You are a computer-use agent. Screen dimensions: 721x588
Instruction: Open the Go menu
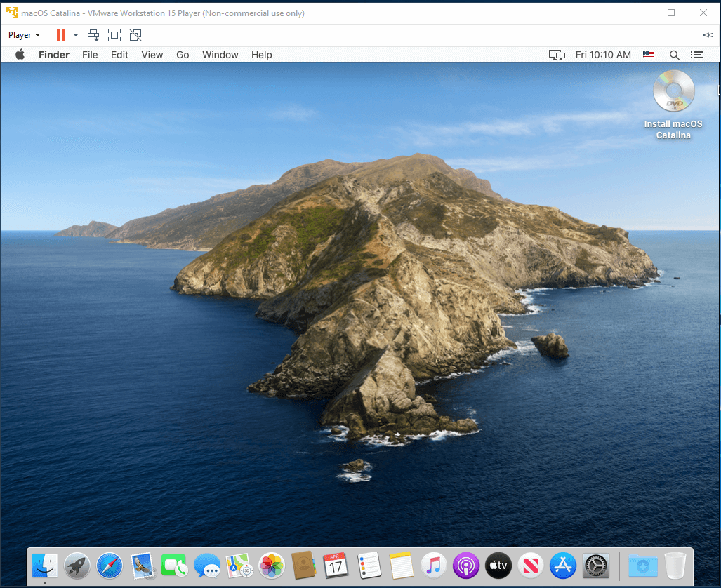(x=183, y=55)
